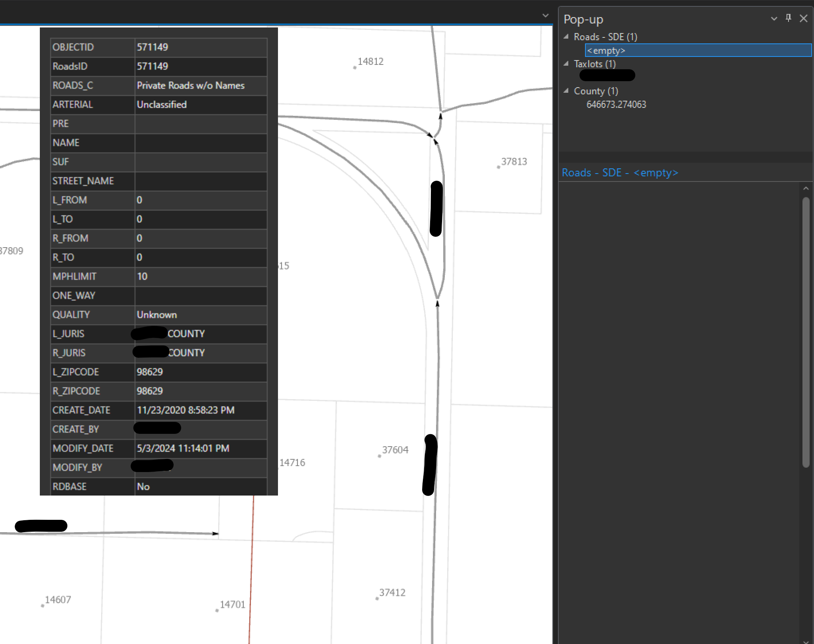Image resolution: width=814 pixels, height=644 pixels.
Task: Open the Pop-up panel options chevron menu
Action: [x=774, y=19]
